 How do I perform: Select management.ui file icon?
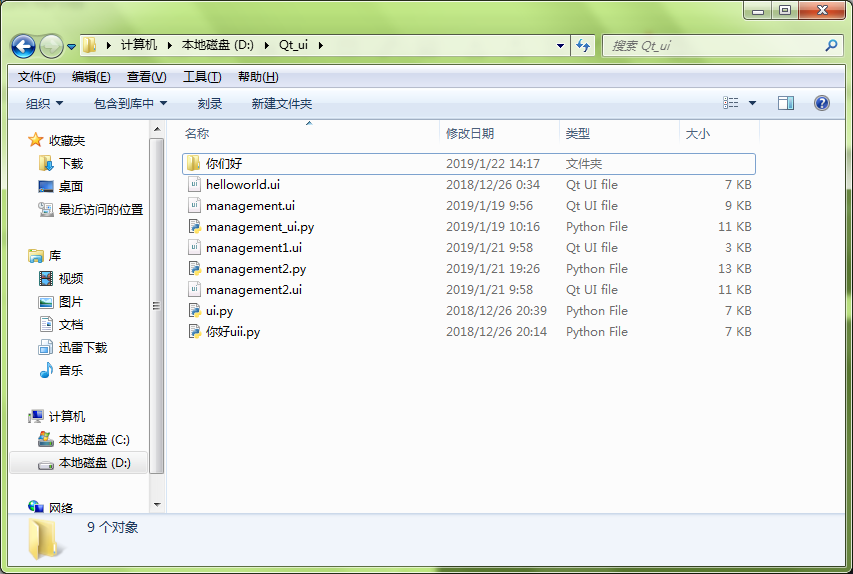tap(194, 205)
